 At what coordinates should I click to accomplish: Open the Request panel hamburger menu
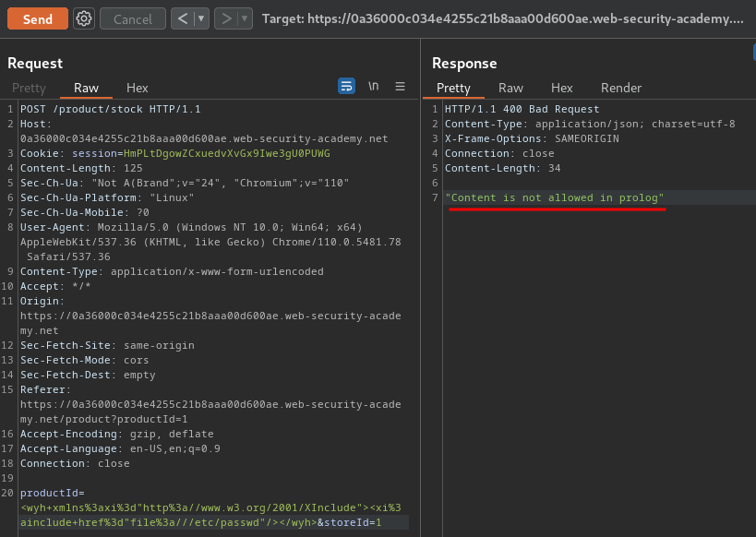[400, 87]
